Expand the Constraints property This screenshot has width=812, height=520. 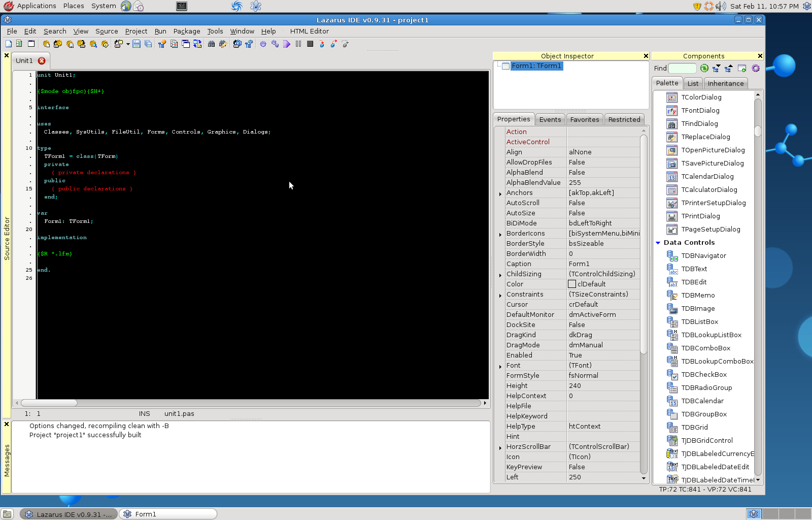500,295
